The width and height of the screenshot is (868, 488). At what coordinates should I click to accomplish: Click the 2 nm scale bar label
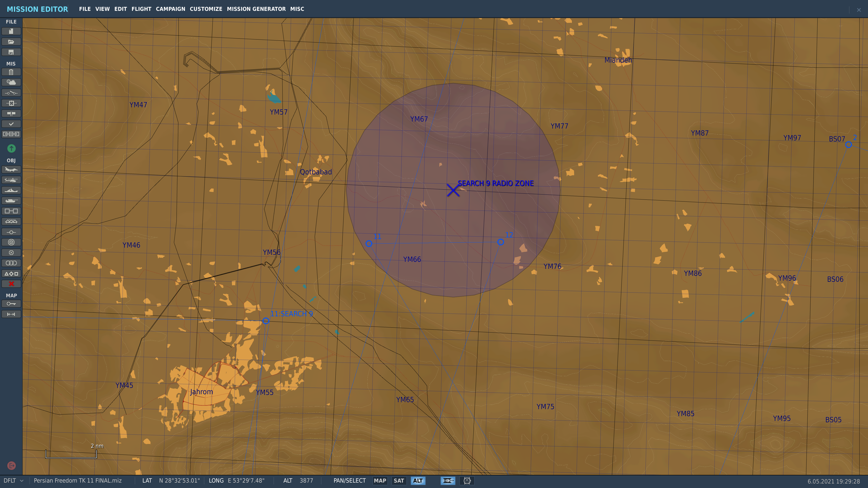click(97, 446)
